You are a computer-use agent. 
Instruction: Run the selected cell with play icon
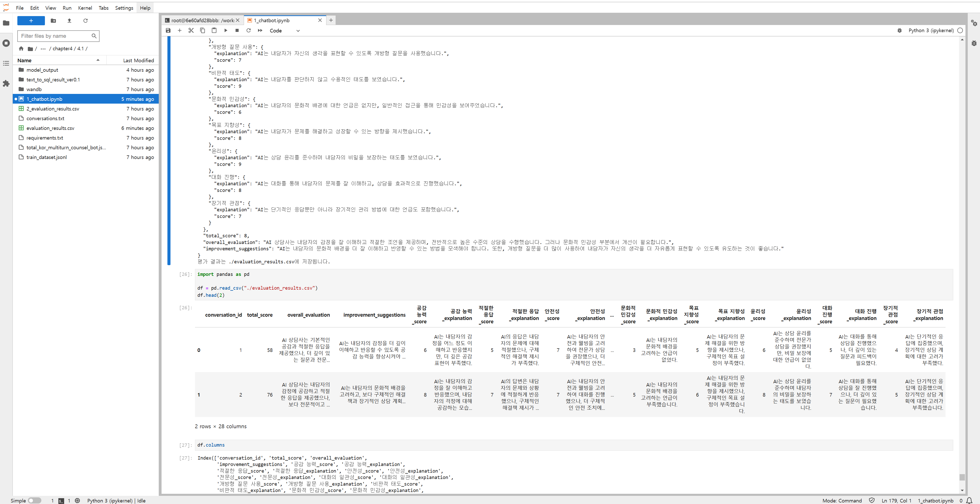(226, 30)
